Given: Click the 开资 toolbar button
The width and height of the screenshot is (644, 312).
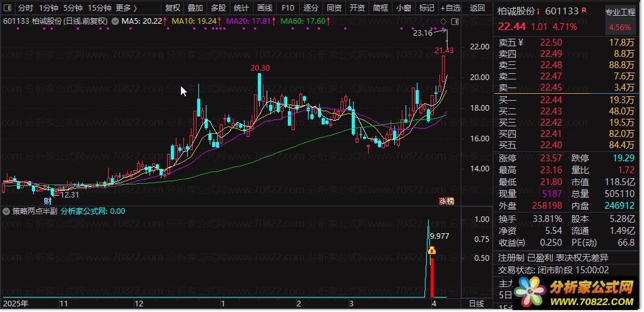Looking at the screenshot, I should click(357, 8).
